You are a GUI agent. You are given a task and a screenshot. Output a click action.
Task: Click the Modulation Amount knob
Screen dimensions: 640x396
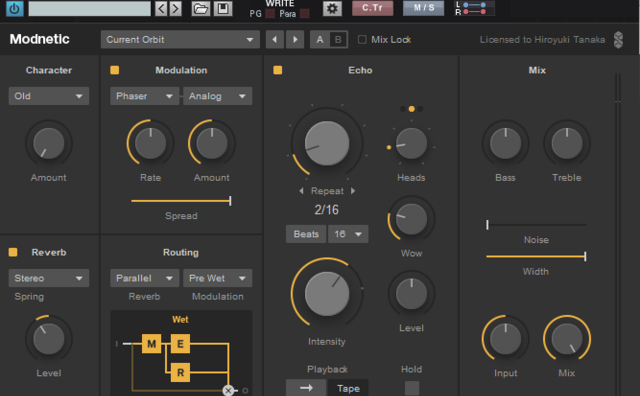coord(212,143)
